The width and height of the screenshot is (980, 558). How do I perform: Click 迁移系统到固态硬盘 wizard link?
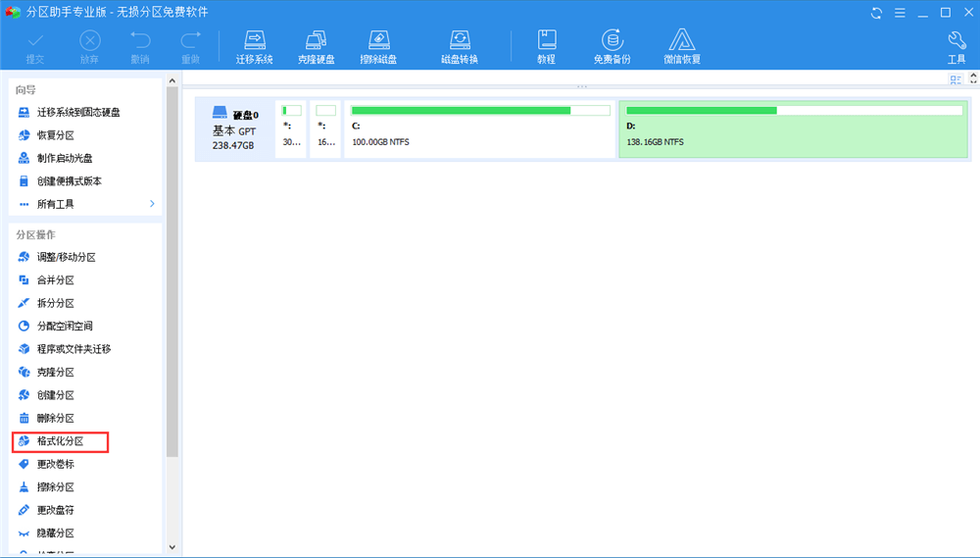pos(78,113)
